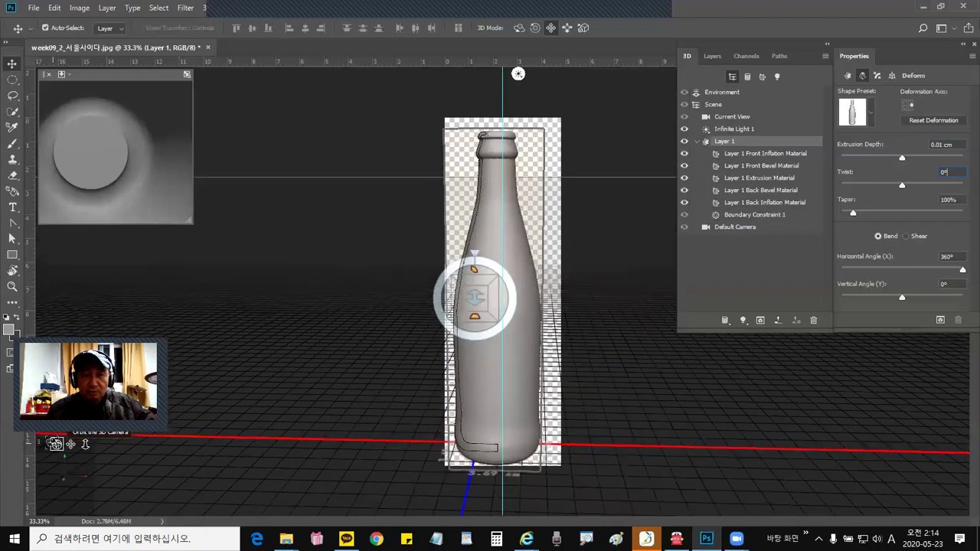Screen dimensions: 980x551
Task: Open the Cap properties icon tab
Action: tap(877, 76)
